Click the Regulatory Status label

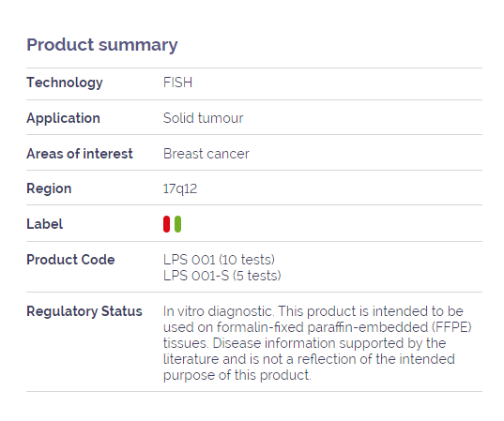(x=84, y=311)
